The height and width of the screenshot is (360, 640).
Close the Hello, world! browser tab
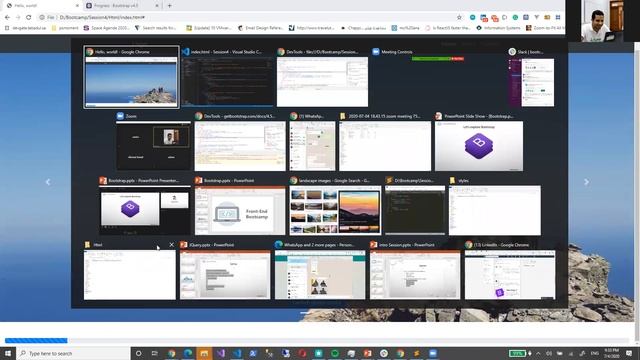[x=77, y=6]
